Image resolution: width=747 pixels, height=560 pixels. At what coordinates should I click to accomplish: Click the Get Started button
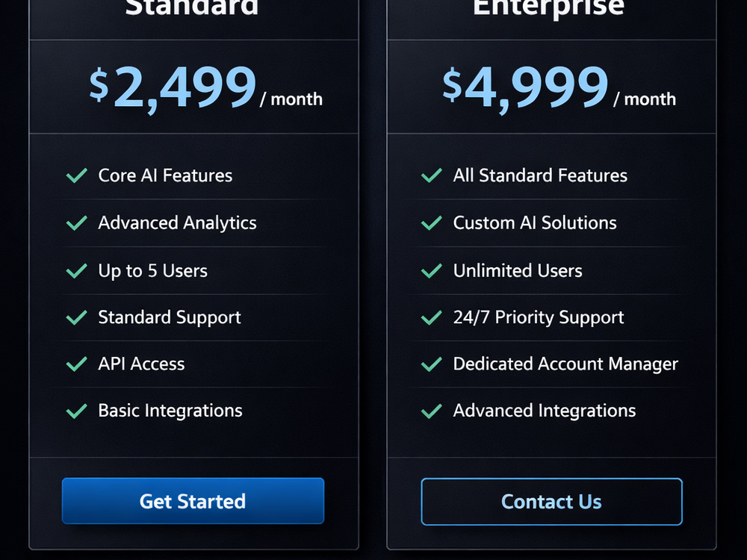click(x=193, y=501)
